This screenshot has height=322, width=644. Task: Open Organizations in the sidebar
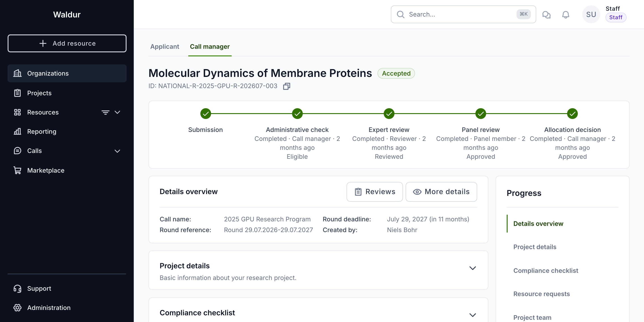click(x=67, y=73)
